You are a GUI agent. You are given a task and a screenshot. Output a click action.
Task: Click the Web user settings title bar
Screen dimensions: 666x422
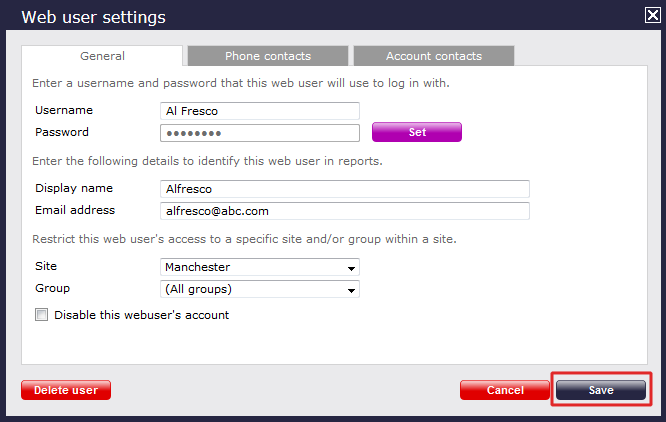[x=300, y=16]
